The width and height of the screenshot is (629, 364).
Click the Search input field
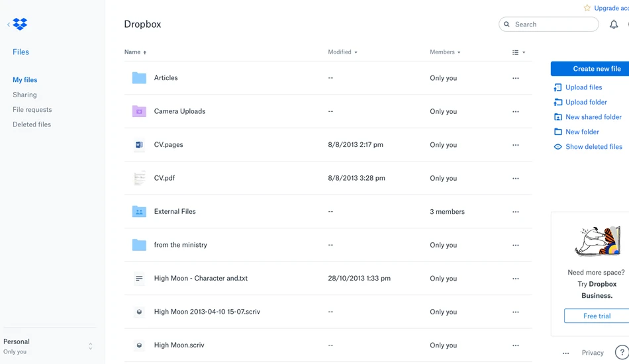click(549, 24)
